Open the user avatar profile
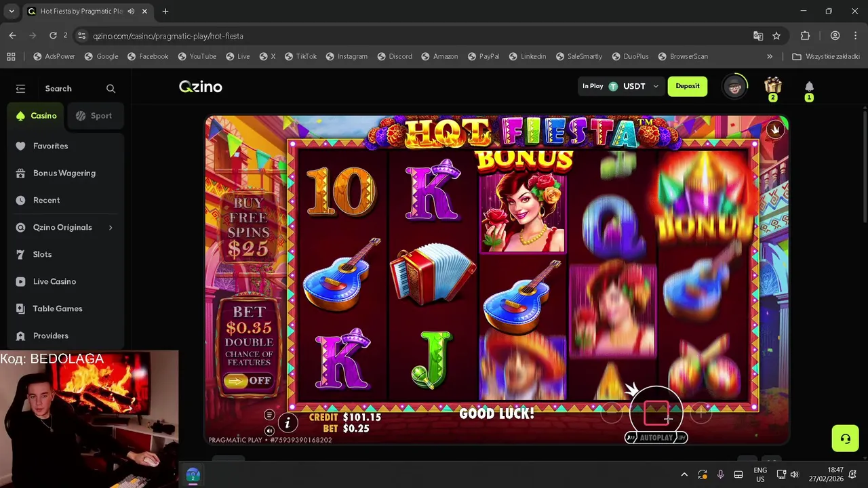 [734, 86]
